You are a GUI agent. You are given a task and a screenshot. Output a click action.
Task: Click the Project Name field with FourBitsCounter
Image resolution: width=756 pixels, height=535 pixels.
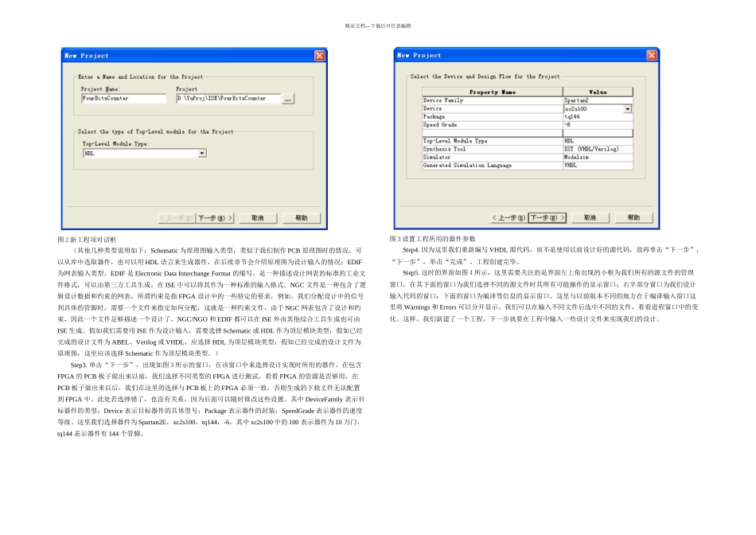(125, 99)
